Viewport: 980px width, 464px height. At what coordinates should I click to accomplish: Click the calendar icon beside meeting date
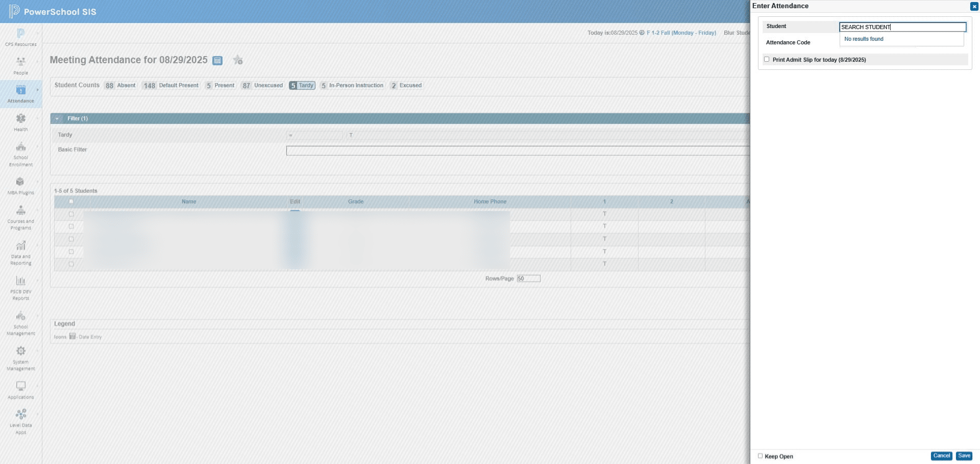pyautogui.click(x=217, y=61)
